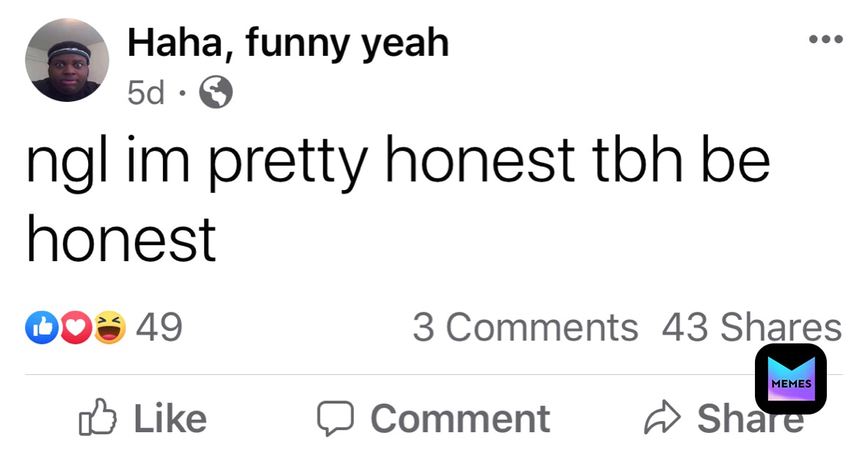Click the 5d post timestamp
This screenshot has height=449, width=868.
click(145, 92)
